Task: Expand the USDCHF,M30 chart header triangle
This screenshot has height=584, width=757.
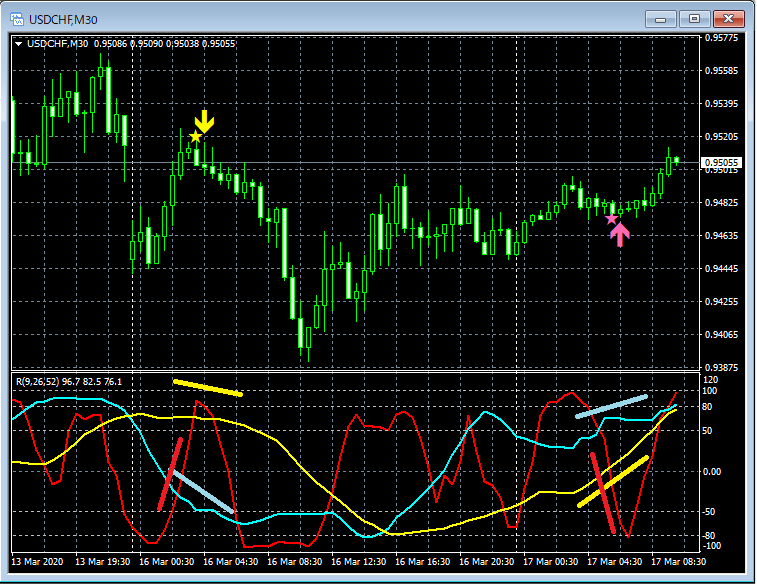Action: pyautogui.click(x=18, y=44)
